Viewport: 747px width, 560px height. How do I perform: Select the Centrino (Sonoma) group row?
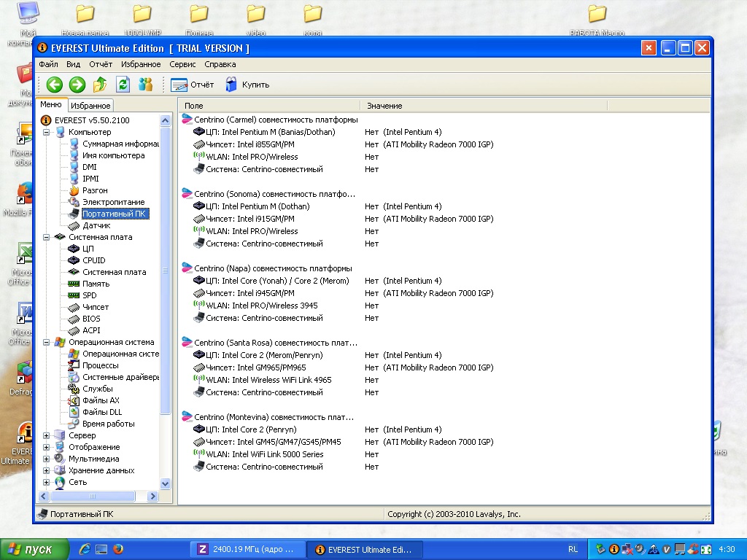[268, 194]
